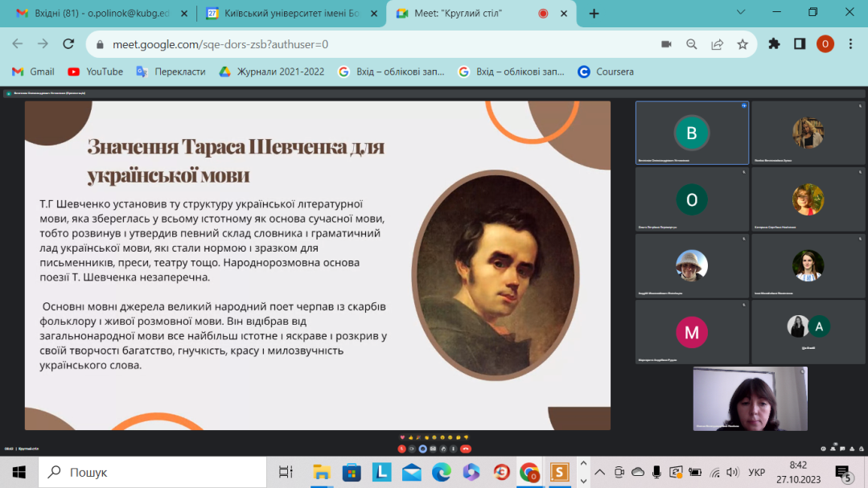Screen dimensions: 868x488
Task: Expand hidden system tray icons
Action: pyautogui.click(x=600, y=472)
